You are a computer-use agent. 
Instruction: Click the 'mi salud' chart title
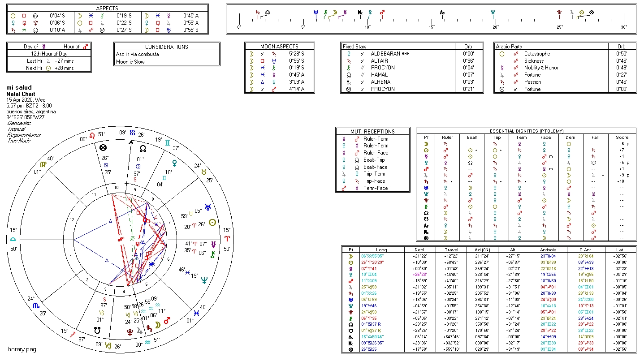pyautogui.click(x=18, y=87)
